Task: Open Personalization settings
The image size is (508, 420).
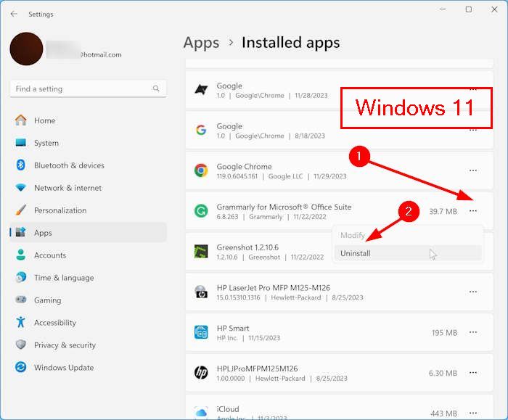Action: 88,210
